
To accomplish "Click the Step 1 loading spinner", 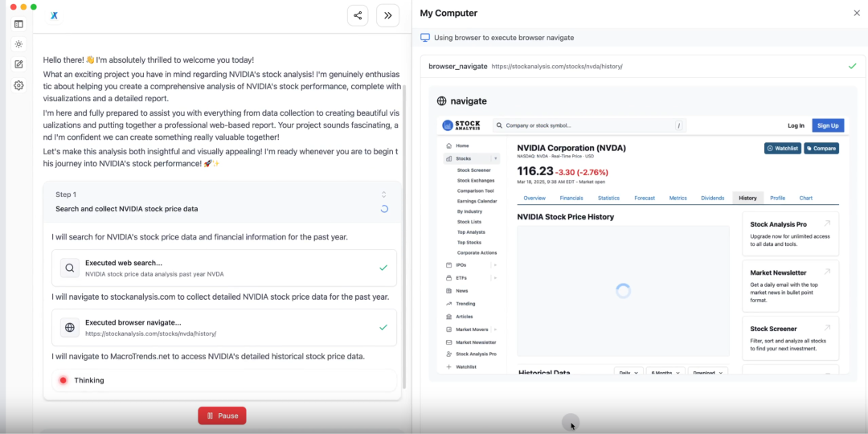I will (384, 209).
